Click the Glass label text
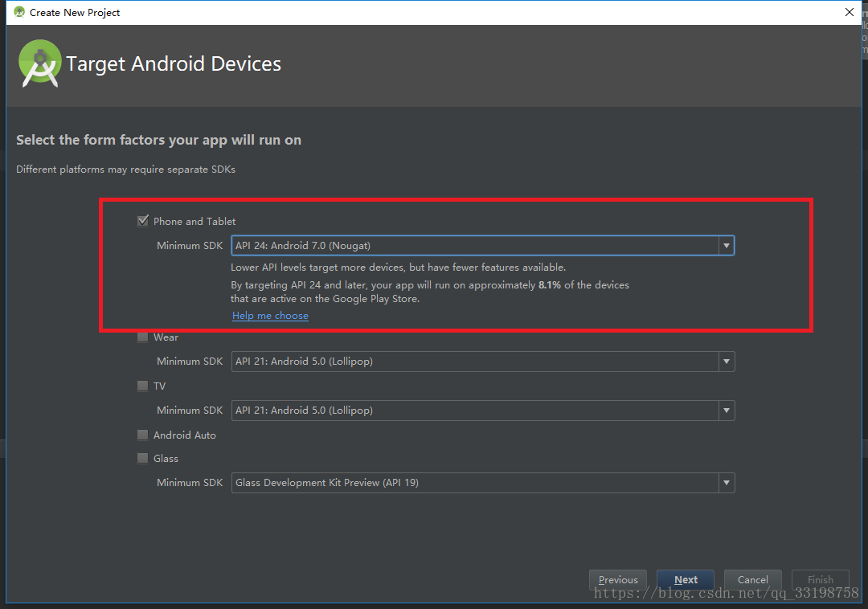 tap(166, 459)
